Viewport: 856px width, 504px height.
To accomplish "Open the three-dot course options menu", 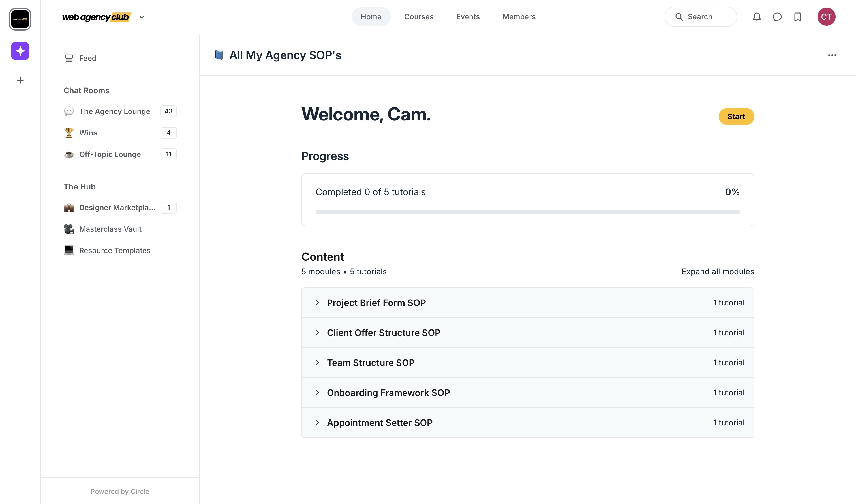I will [832, 55].
